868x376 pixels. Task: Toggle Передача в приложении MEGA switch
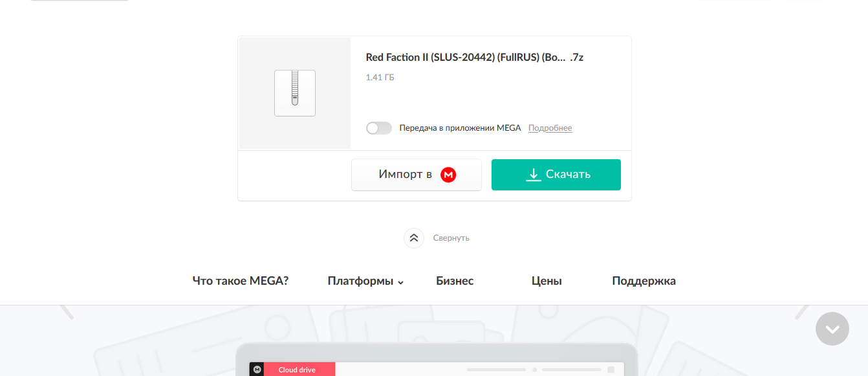point(379,128)
